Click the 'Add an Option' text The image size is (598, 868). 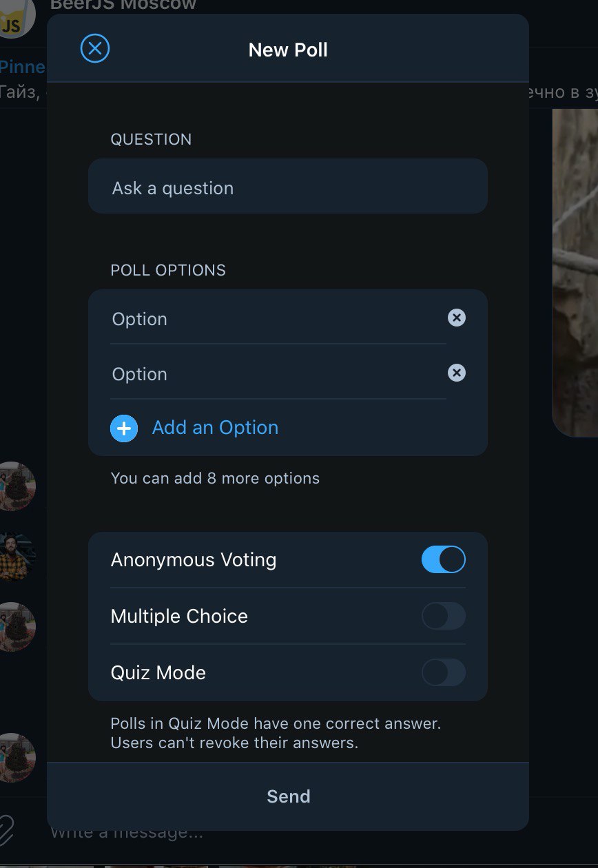(215, 427)
